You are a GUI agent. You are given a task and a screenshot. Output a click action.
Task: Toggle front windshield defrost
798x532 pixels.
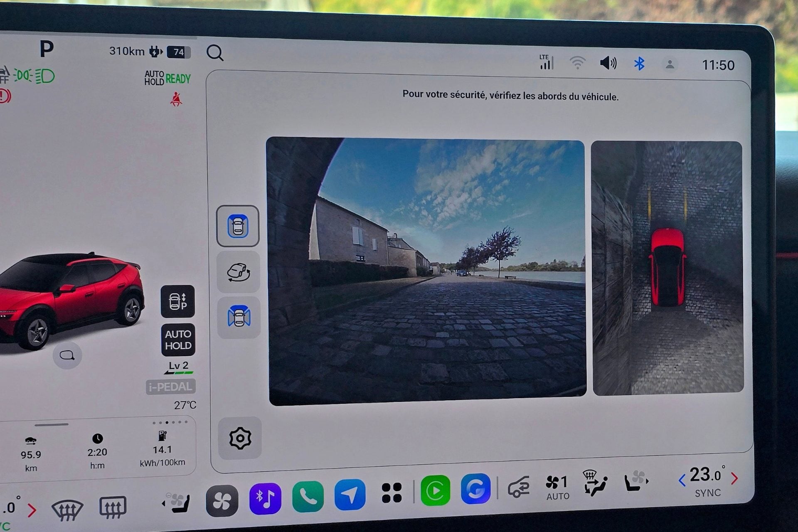tap(67, 510)
